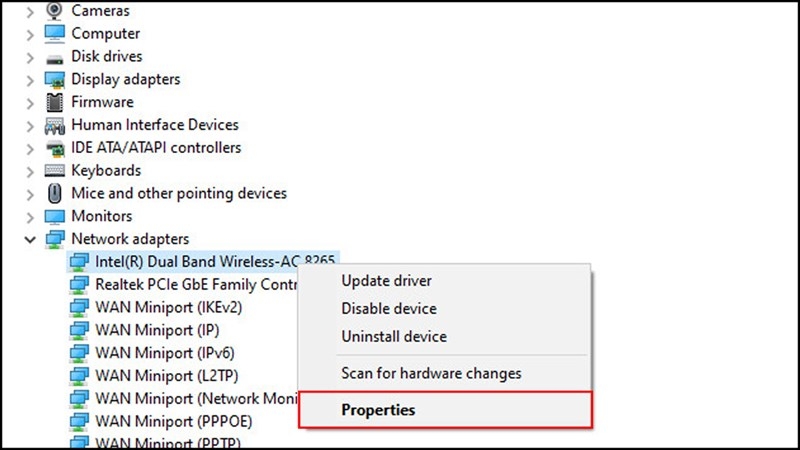The image size is (800, 450).
Task: Click the Realtek PCIe GbE adapter icon
Action: click(x=79, y=284)
